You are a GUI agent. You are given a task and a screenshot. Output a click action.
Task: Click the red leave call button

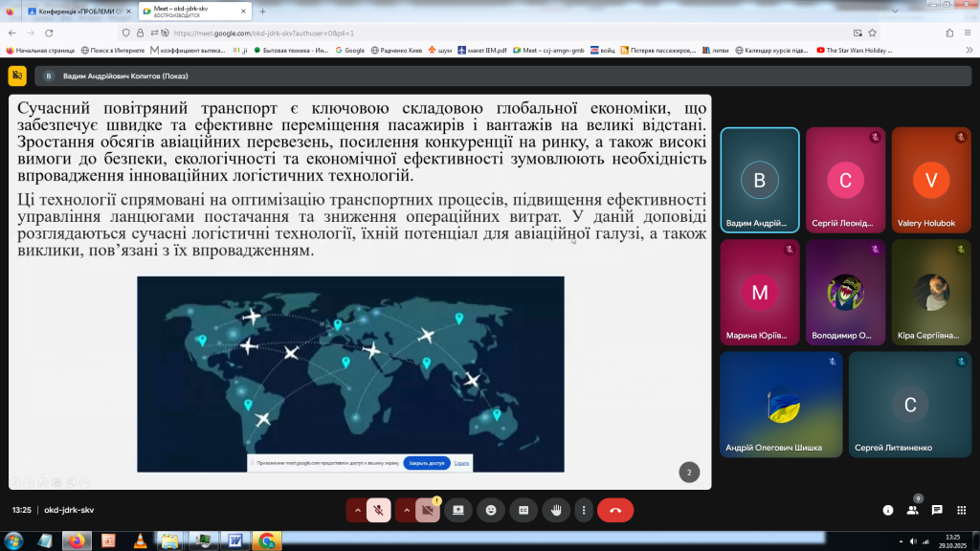tap(614, 510)
